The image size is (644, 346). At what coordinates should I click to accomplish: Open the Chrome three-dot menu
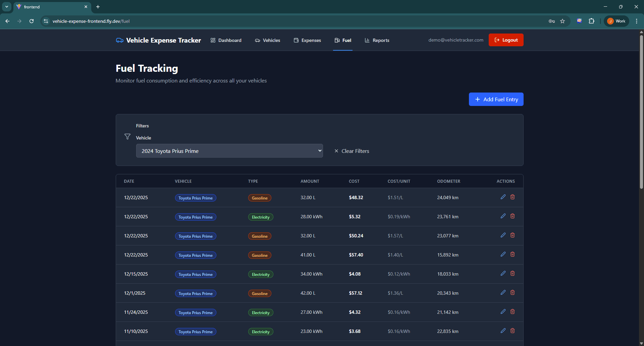(x=637, y=21)
